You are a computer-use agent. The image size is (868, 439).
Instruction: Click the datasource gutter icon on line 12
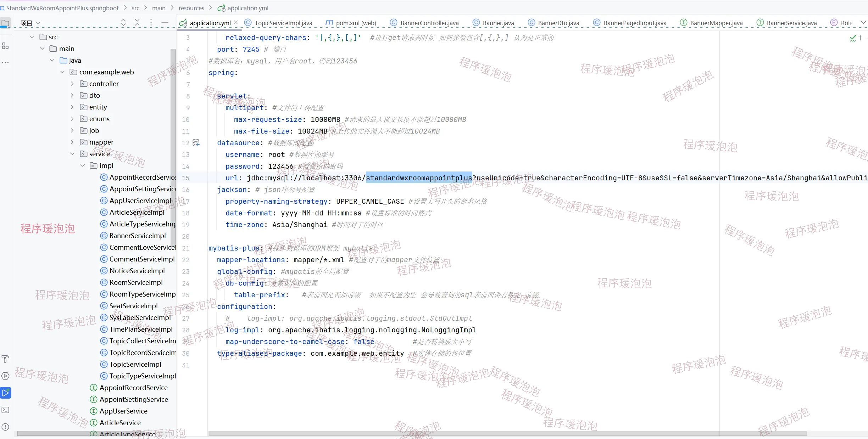196,143
